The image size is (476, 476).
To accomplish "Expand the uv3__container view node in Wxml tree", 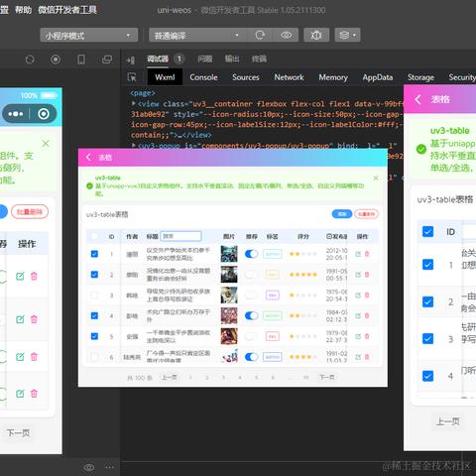I will point(134,103).
